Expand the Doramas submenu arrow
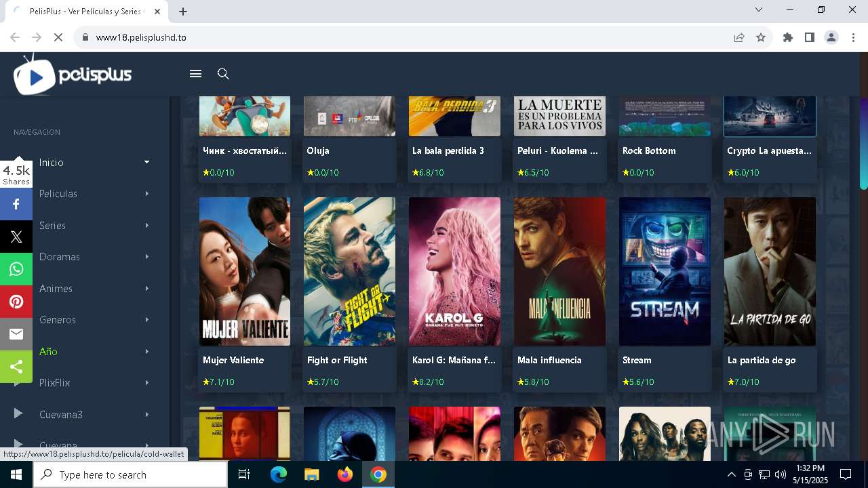868x488 pixels. pyautogui.click(x=147, y=257)
